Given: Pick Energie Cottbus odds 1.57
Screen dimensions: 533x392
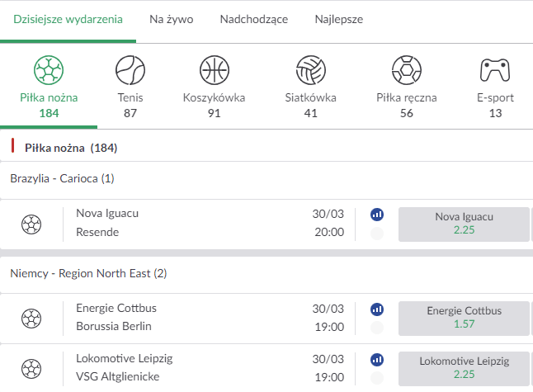Looking at the screenshot, I should coord(464,319).
